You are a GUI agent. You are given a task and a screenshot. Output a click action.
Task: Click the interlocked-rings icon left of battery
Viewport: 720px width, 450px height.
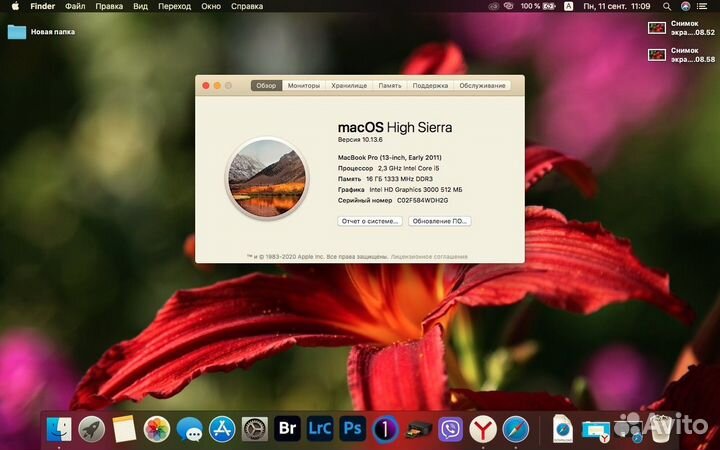point(508,6)
